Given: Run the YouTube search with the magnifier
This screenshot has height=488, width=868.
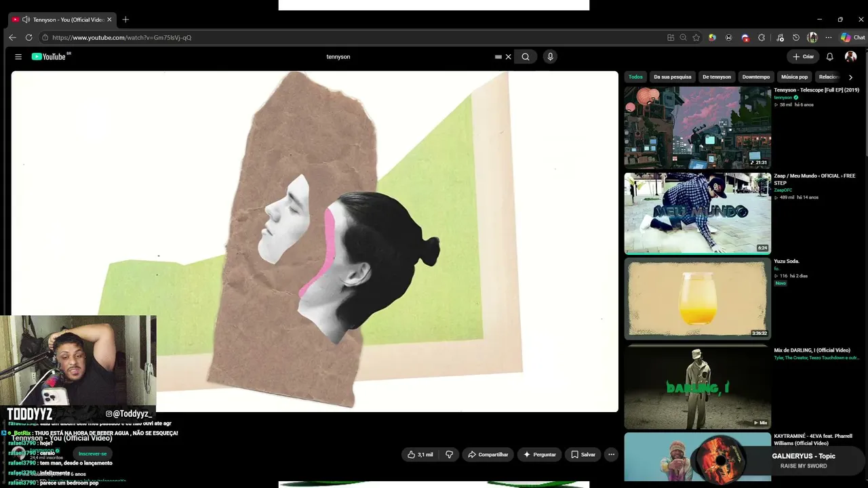Looking at the screenshot, I should pos(526,57).
